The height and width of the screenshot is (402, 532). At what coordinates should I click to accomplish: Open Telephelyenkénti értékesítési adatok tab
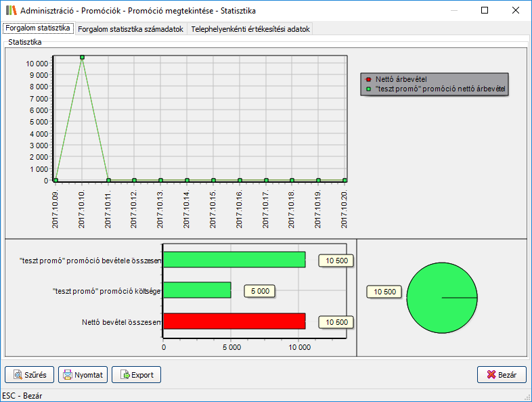coord(250,29)
